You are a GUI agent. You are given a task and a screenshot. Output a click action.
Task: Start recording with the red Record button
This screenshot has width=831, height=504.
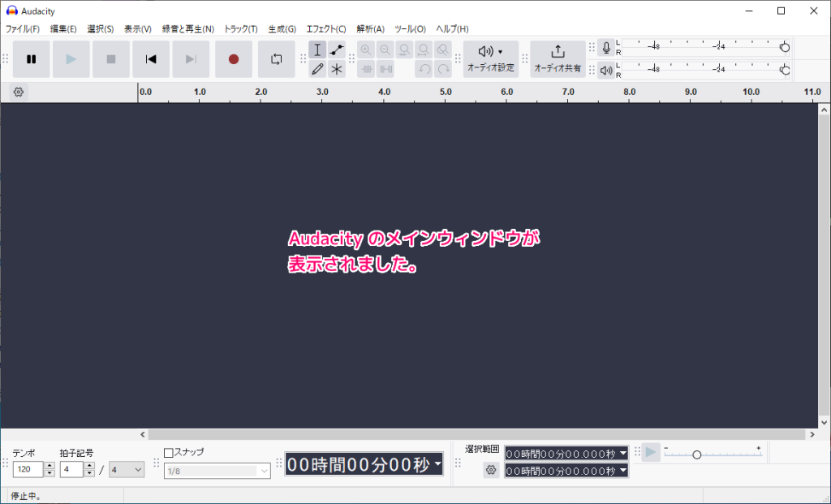click(234, 59)
